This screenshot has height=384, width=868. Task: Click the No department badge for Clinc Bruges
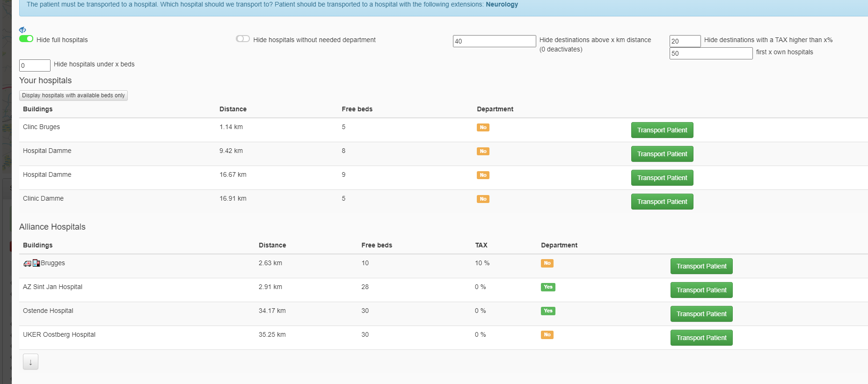point(483,127)
